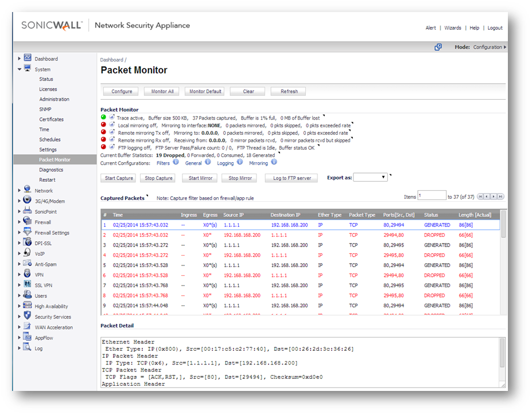Click the info icon next to Filters
Viewport: 532px width, 415px height.
[x=176, y=163]
